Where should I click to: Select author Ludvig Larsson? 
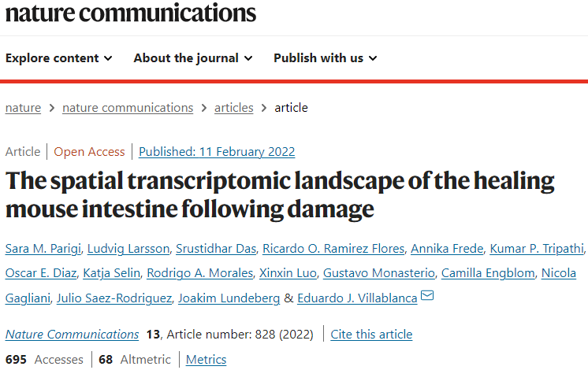coord(128,249)
